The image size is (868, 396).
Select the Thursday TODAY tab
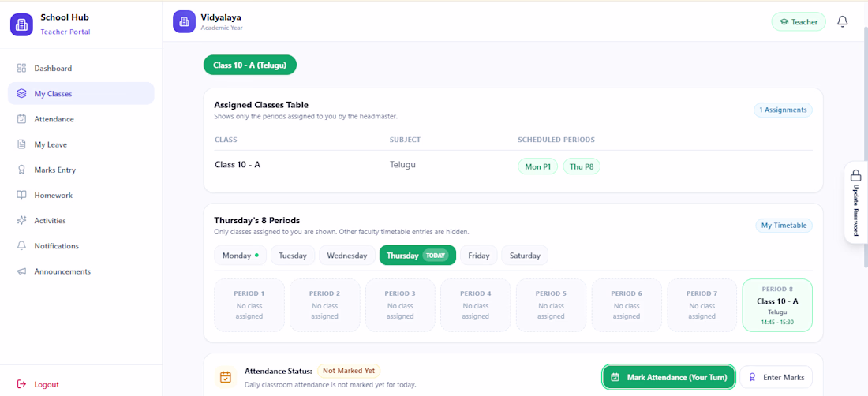click(x=417, y=256)
